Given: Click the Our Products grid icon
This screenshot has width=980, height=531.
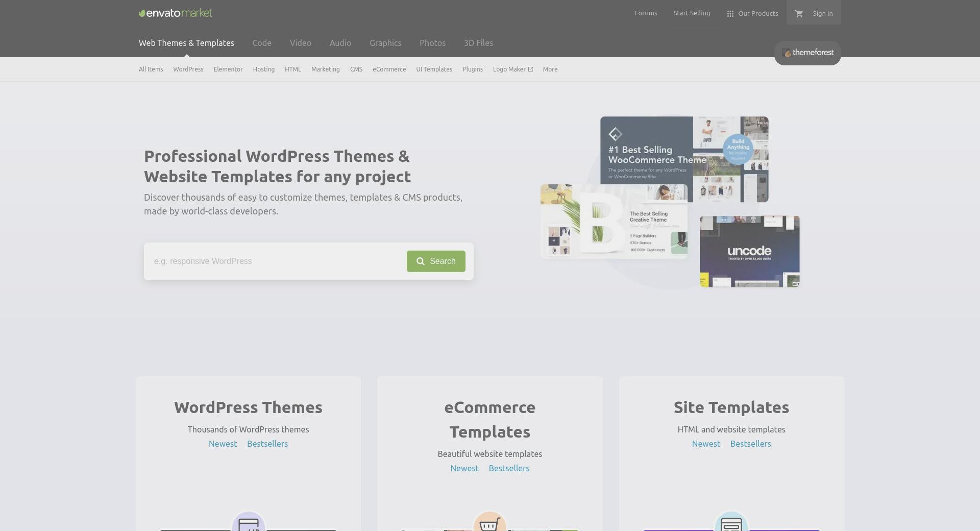Looking at the screenshot, I should pos(730,14).
